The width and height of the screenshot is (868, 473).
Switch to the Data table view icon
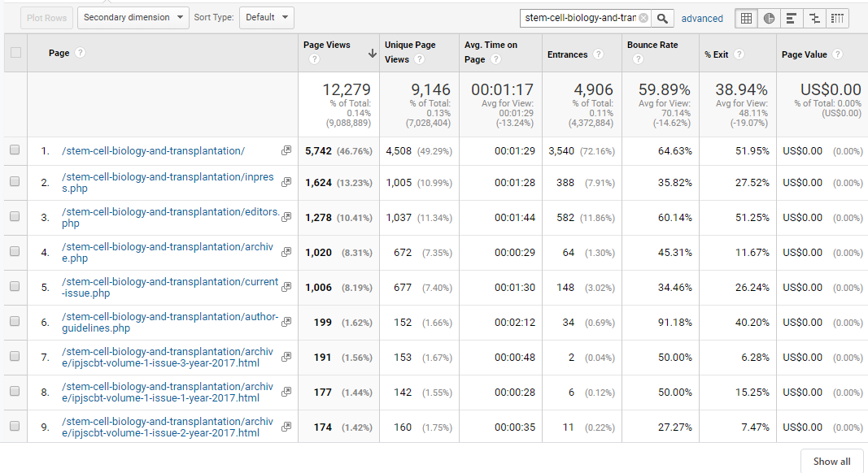[746, 19]
